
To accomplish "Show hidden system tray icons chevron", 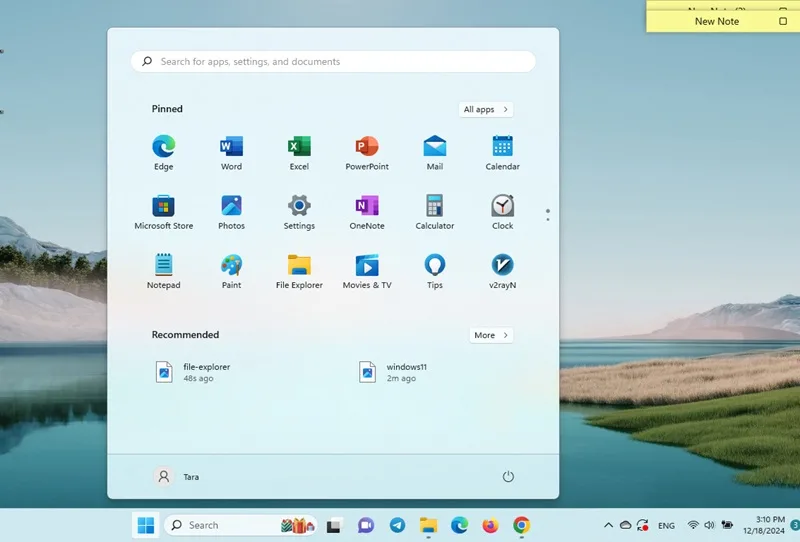I will click(608, 525).
